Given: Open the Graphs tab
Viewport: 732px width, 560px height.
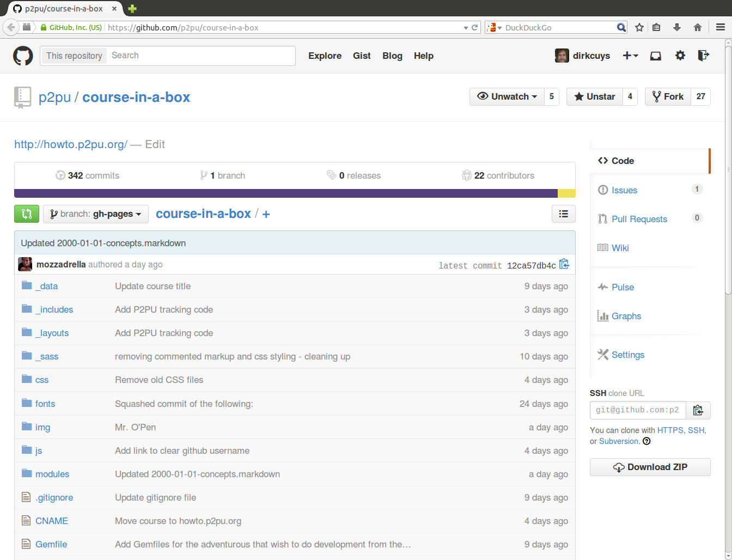Looking at the screenshot, I should (x=626, y=316).
